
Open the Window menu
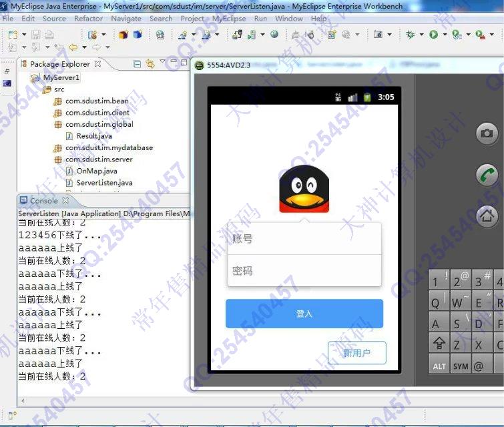(289, 19)
